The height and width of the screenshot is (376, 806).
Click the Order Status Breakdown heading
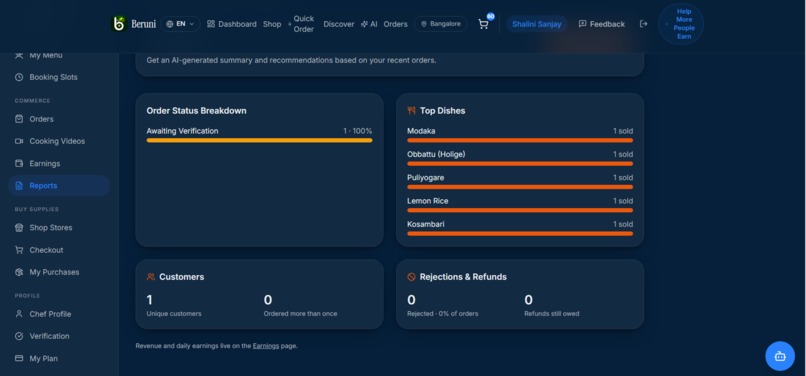pyautogui.click(x=196, y=111)
